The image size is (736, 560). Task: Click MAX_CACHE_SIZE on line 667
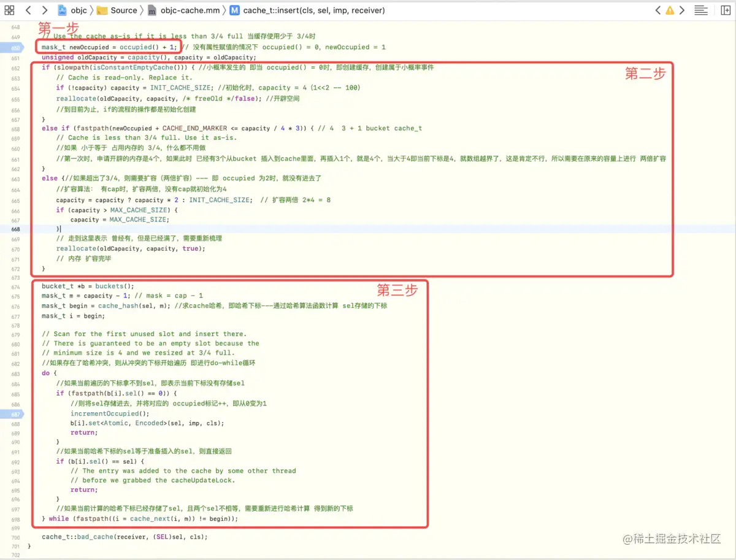pyautogui.click(x=139, y=220)
